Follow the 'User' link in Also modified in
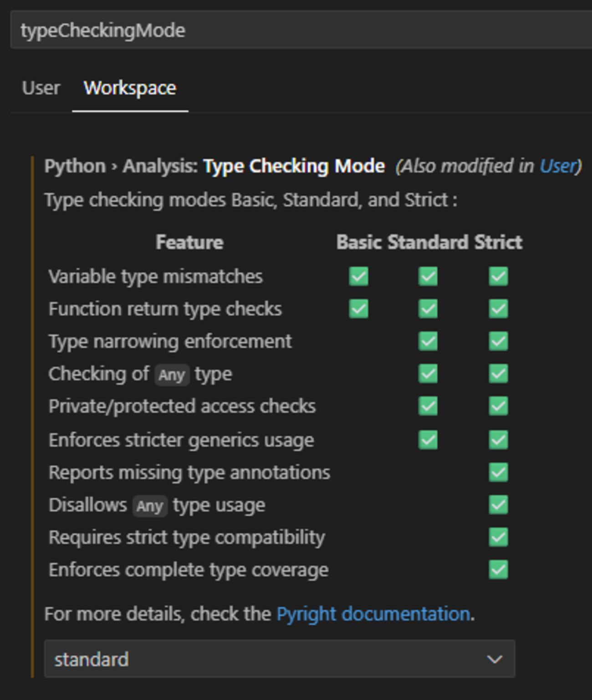The height and width of the screenshot is (700, 592). tap(558, 166)
